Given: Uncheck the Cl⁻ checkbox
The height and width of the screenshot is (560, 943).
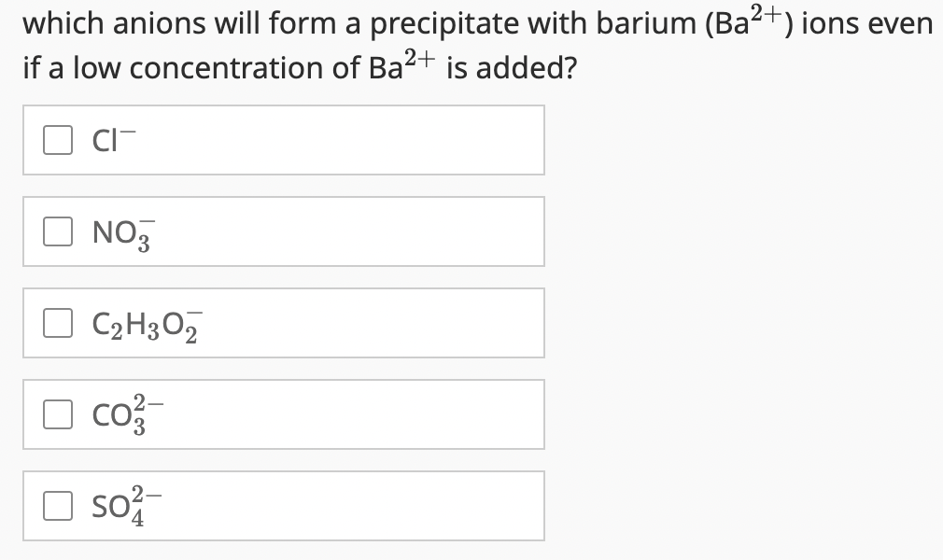Looking at the screenshot, I should (58, 139).
